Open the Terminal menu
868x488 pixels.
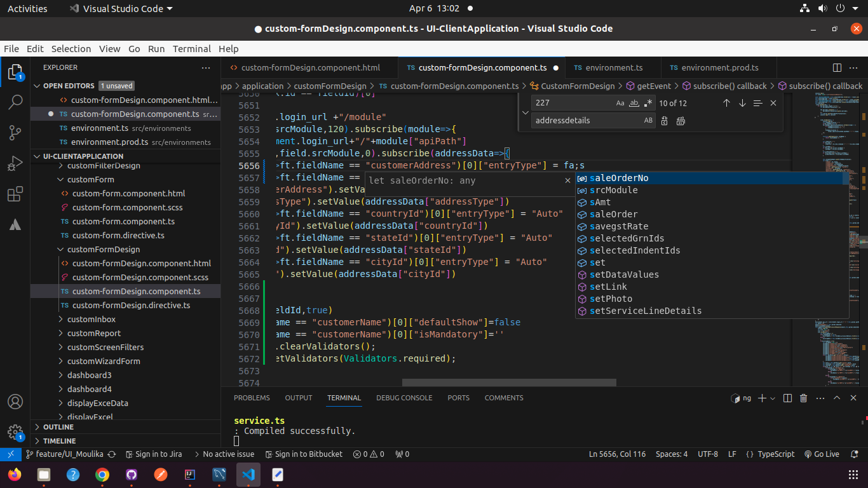pos(191,49)
